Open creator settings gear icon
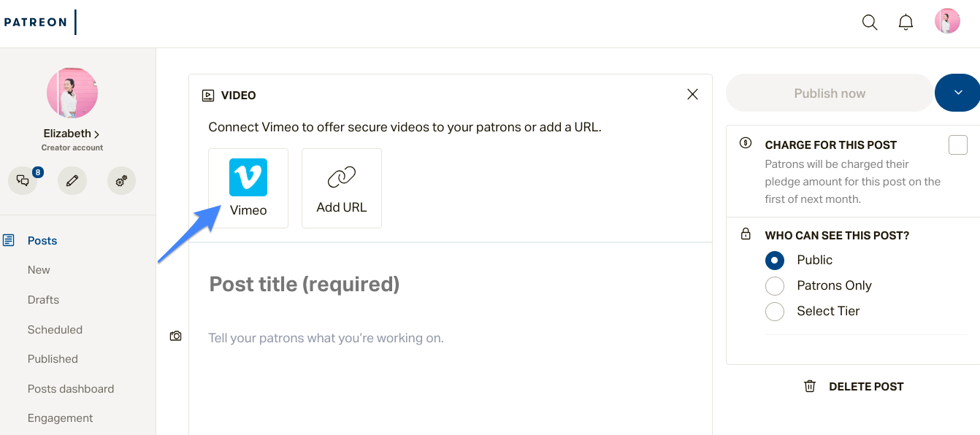 121,180
